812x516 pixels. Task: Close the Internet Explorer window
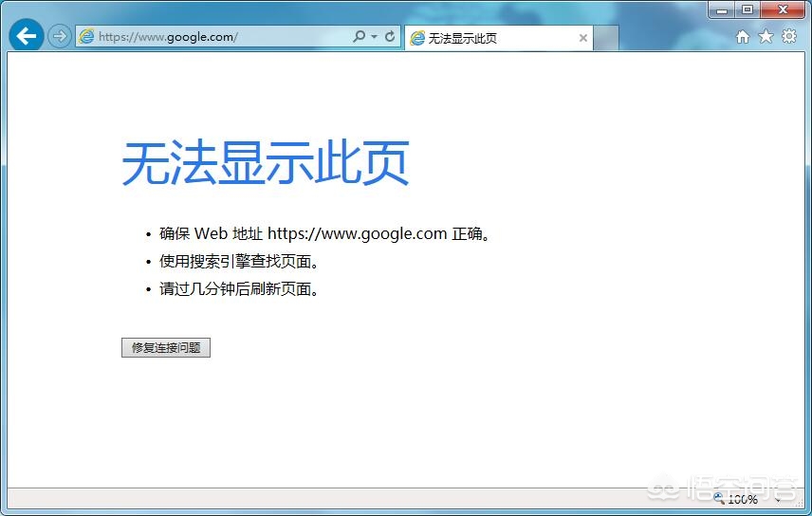(x=783, y=9)
